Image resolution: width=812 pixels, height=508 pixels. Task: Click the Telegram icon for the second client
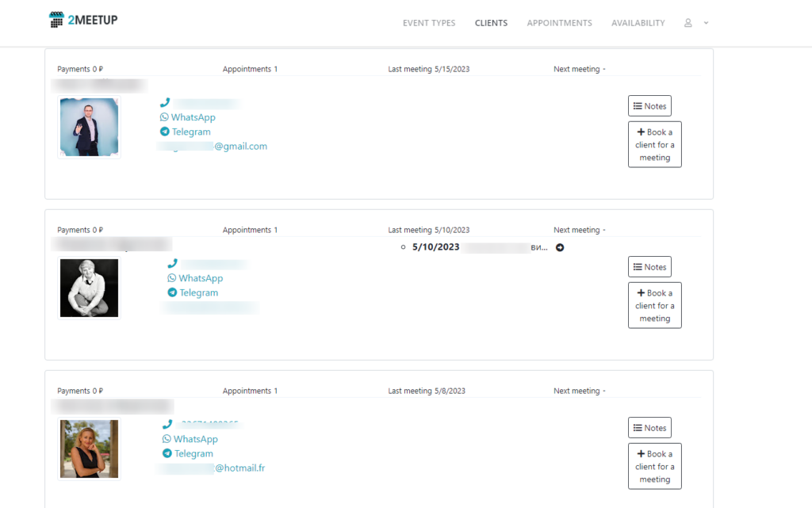(174, 292)
